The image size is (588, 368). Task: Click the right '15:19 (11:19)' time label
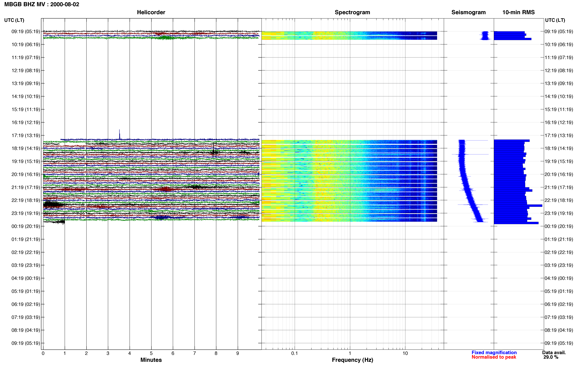pos(559,109)
